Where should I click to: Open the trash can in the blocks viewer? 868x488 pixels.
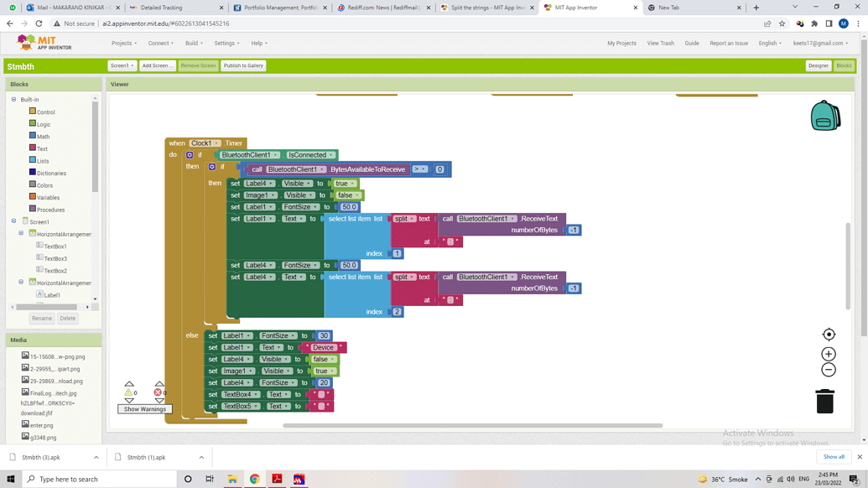825,401
